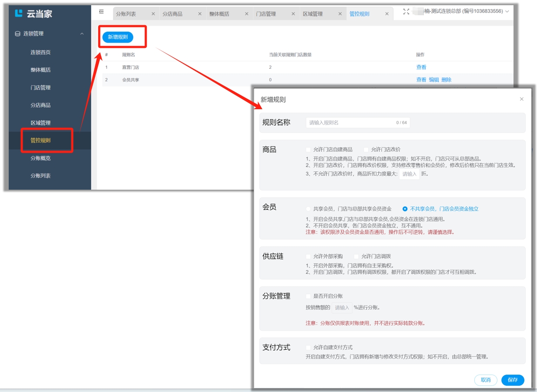The width and height of the screenshot is (537, 392).
Task: Click the fullscreen expand icon
Action: point(406,12)
